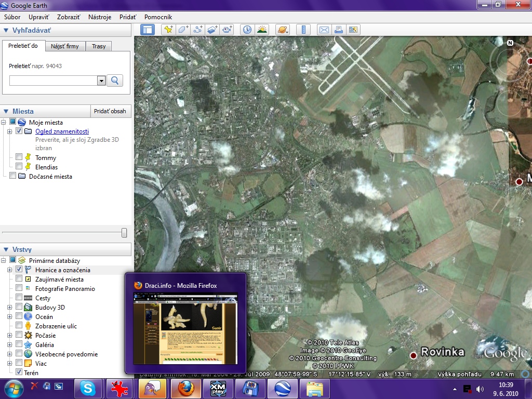The height and width of the screenshot is (399, 532).
Task: Click the N north compass marker
Action: 510,43
